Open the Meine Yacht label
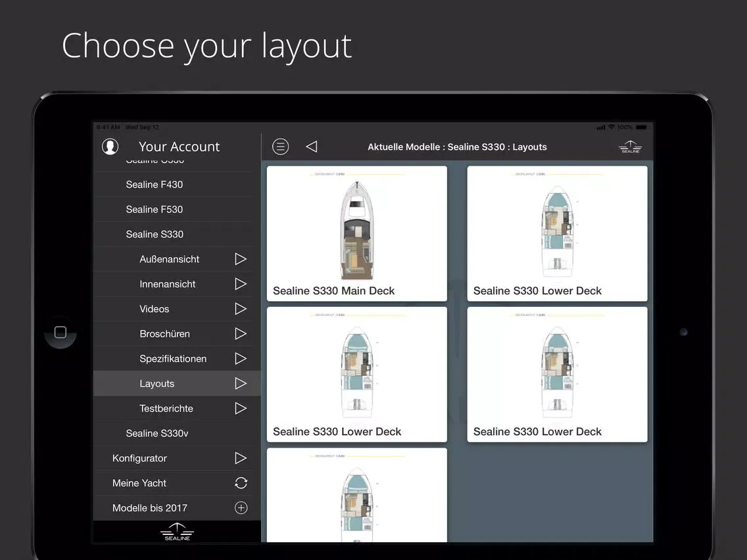 click(139, 483)
